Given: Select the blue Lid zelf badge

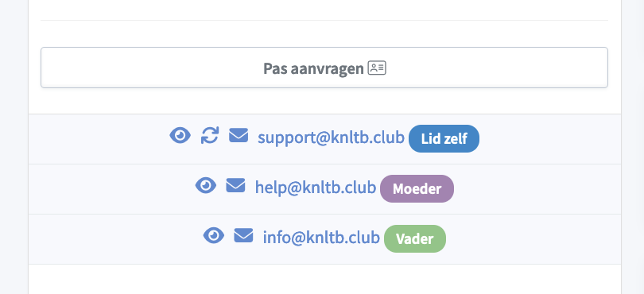Looking at the screenshot, I should click(444, 139).
